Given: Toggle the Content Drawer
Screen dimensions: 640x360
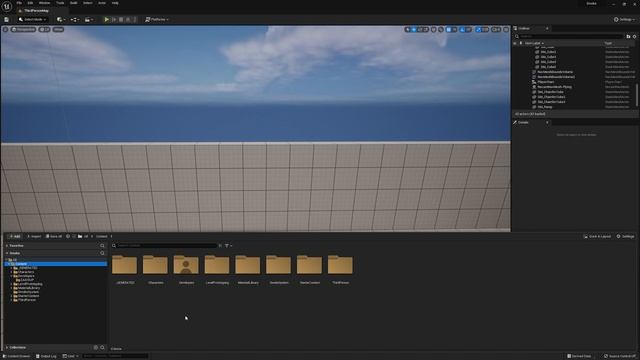Looking at the screenshot, I should (x=17, y=356).
